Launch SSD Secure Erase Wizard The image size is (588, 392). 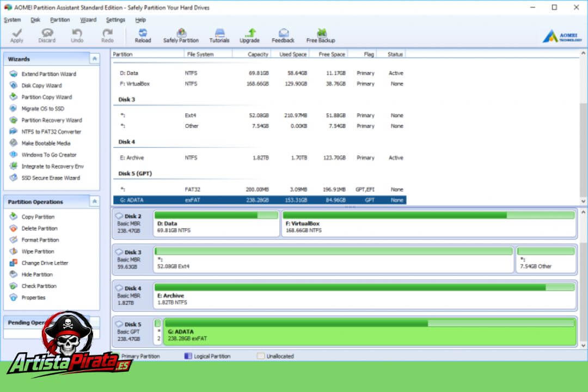[45, 178]
